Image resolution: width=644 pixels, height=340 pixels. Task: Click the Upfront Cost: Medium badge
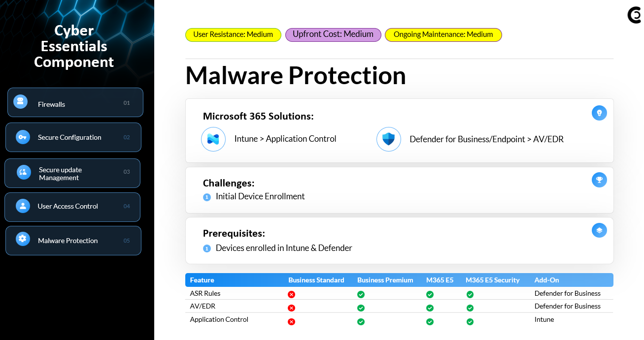333,34
